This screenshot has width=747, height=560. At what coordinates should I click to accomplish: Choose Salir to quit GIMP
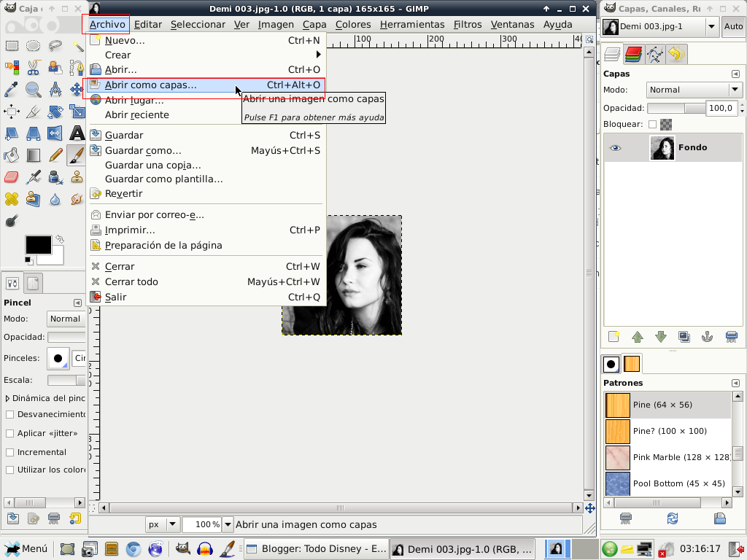coord(206,297)
